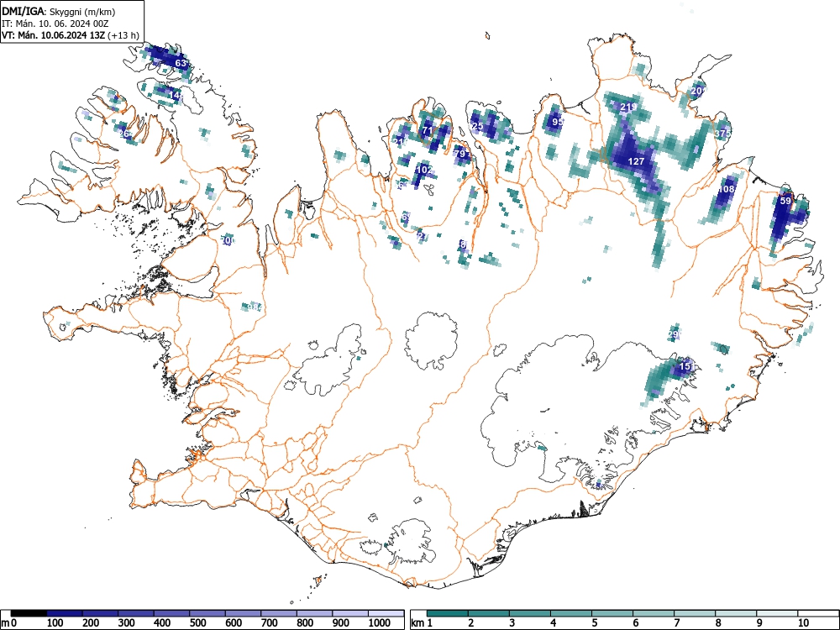The height and width of the screenshot is (630, 840).
Task: Click the 300 tick on the metre legend
Action: (126, 623)
